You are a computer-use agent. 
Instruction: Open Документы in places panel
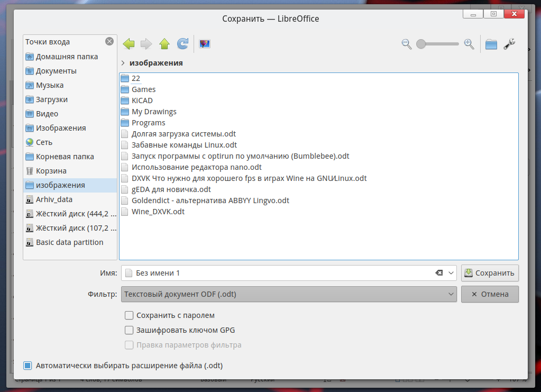click(70, 71)
